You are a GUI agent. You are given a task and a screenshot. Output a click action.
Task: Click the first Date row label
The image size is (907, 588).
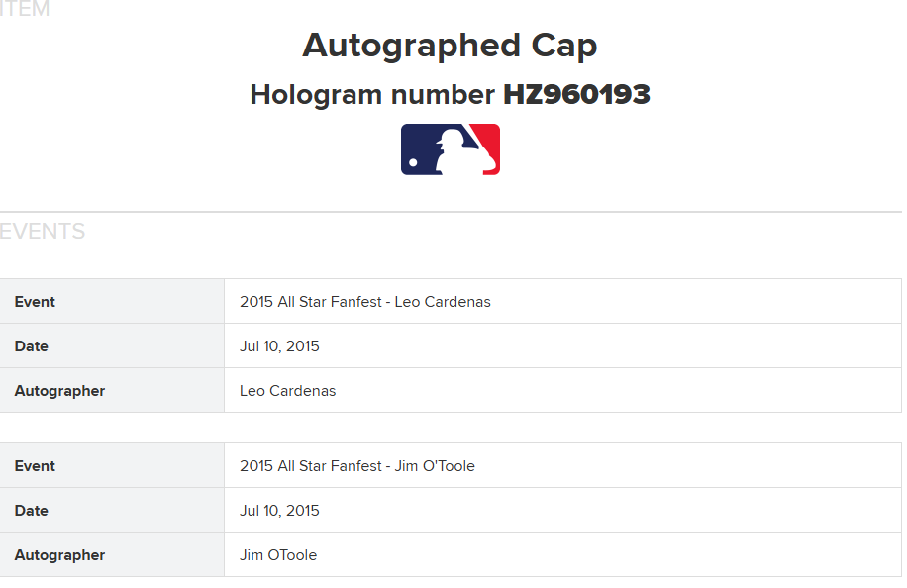32,346
